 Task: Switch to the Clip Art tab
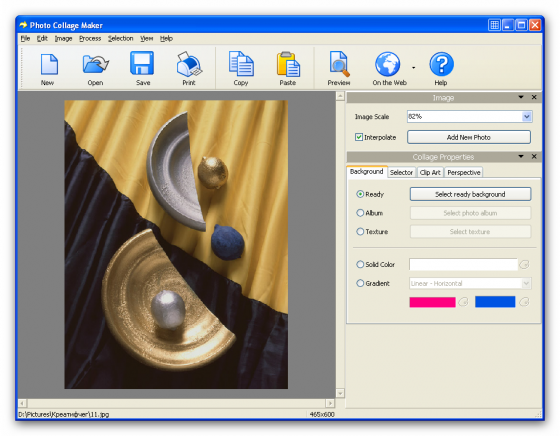(430, 172)
